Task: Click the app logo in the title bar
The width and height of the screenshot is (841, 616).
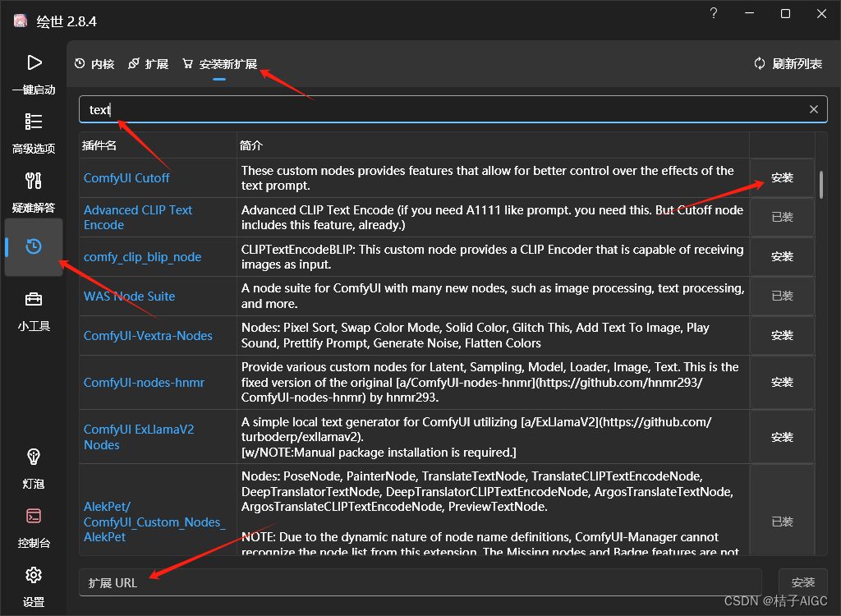Action: (21, 21)
